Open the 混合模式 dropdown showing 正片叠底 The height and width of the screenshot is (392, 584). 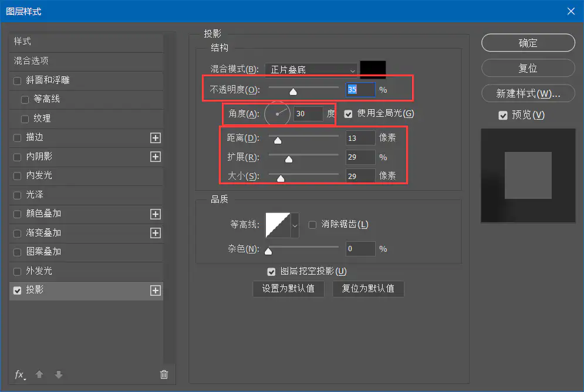point(310,69)
